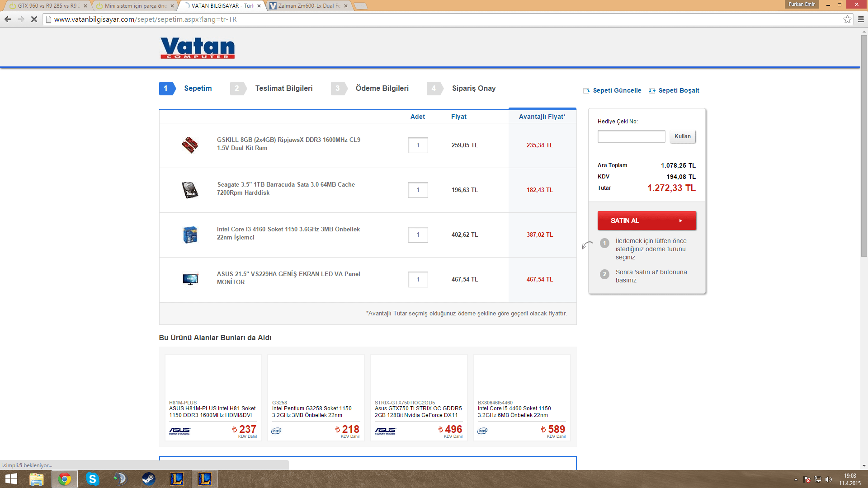Click the Hediye Çeki No input field
Viewport: 868px width, 488px height.
click(631, 136)
